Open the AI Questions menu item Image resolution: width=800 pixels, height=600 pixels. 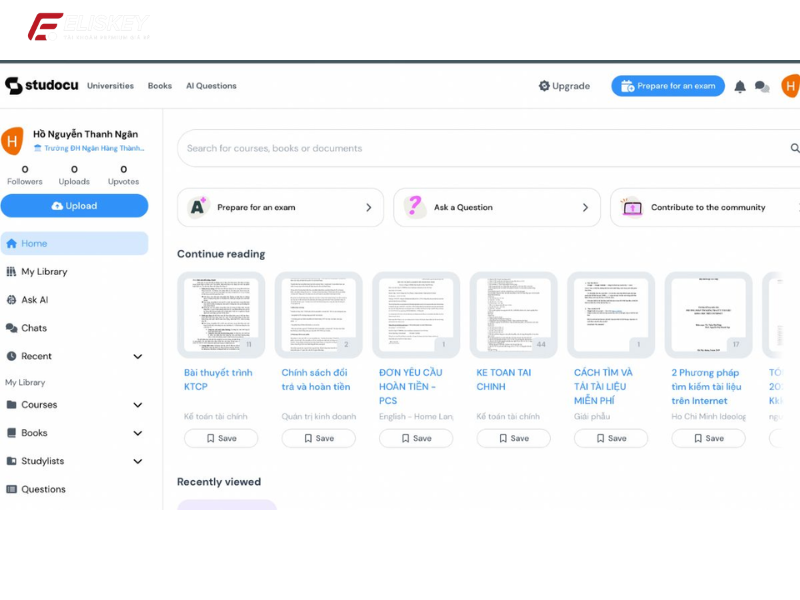tap(211, 86)
